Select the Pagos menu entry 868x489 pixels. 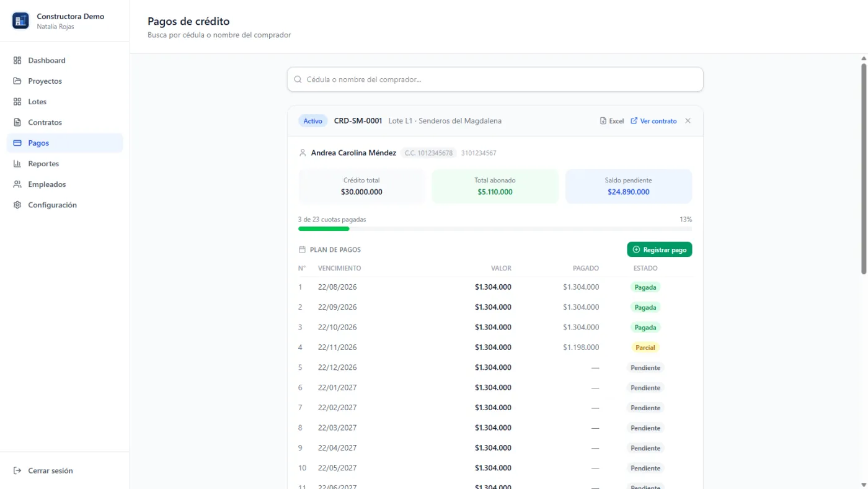click(65, 143)
